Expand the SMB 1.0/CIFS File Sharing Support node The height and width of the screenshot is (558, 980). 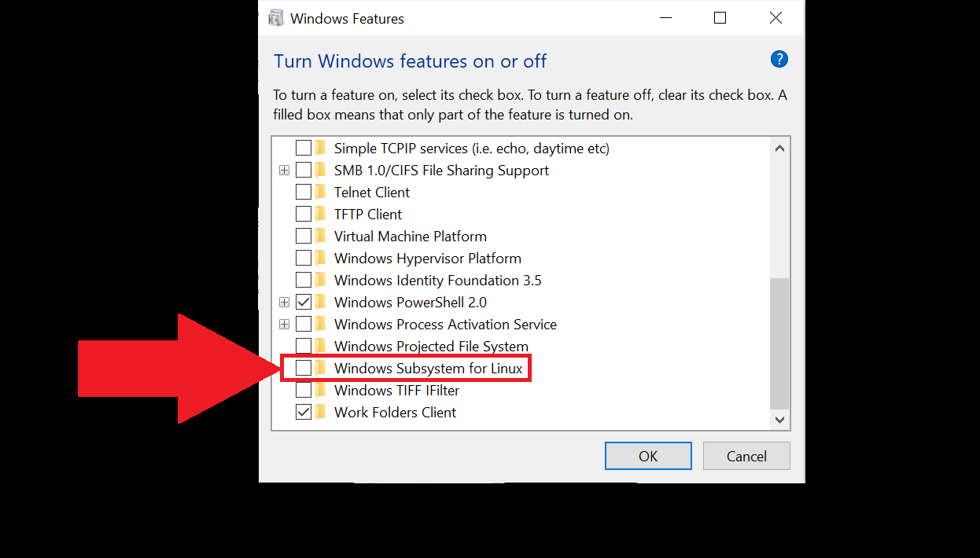[x=284, y=171]
